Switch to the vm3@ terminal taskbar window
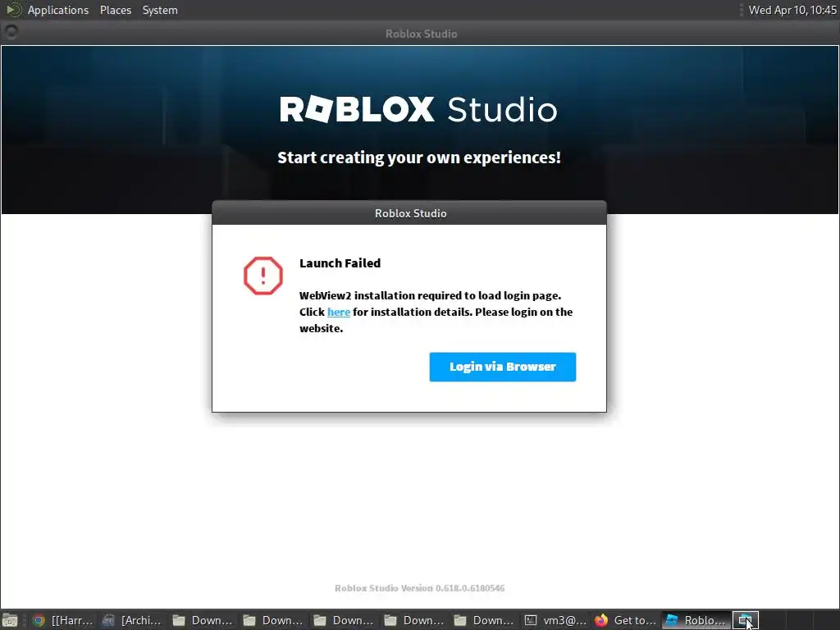The width and height of the screenshot is (840, 630). pos(555,620)
